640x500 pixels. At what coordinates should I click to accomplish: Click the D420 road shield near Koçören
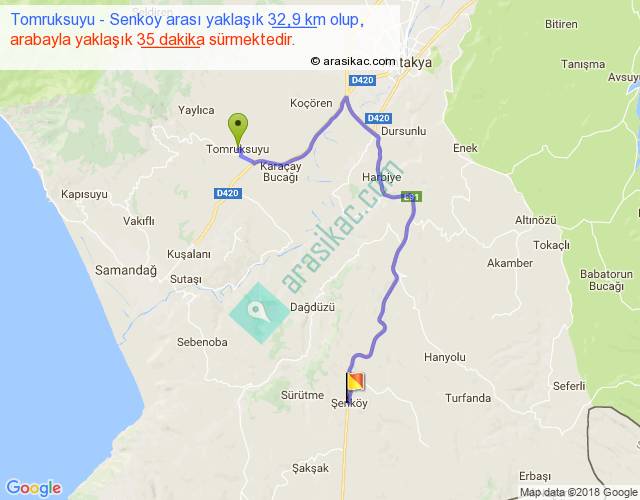(x=362, y=80)
